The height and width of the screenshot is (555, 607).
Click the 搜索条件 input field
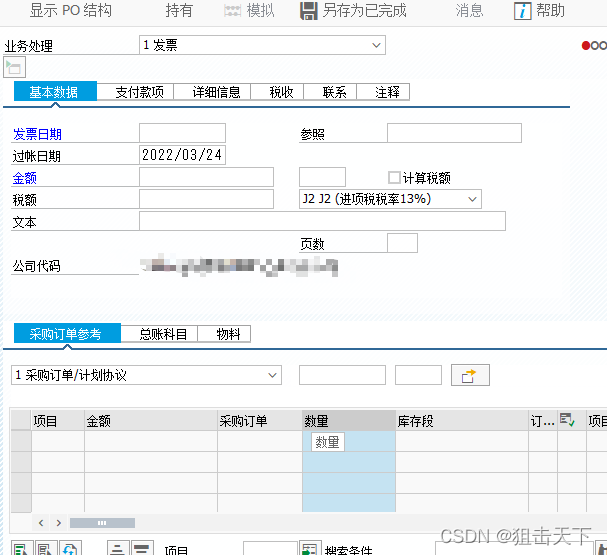point(514,549)
